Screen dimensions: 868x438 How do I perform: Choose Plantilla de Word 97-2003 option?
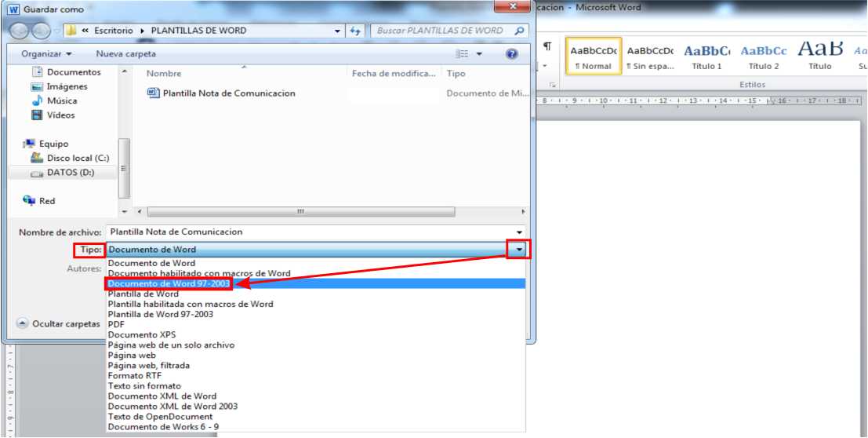pos(315,314)
